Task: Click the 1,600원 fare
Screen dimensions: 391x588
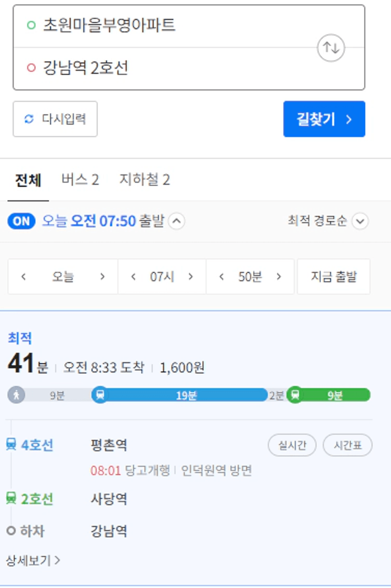Action: (182, 367)
